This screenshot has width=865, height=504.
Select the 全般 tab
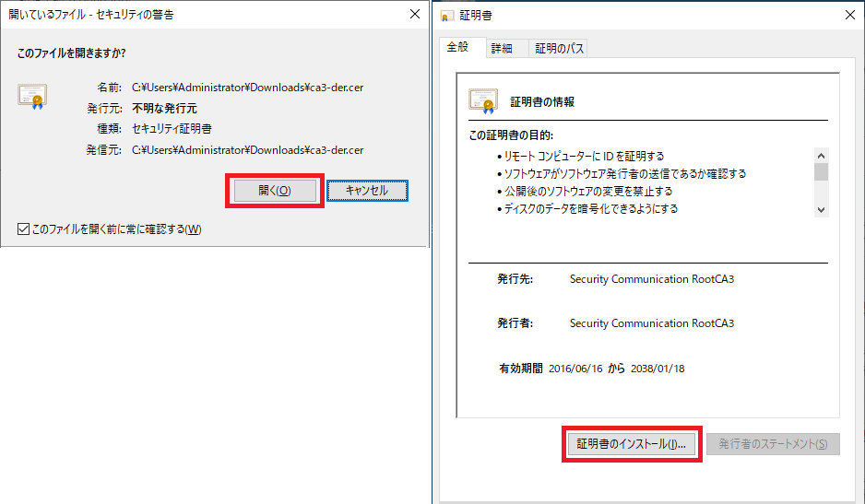[x=458, y=47]
